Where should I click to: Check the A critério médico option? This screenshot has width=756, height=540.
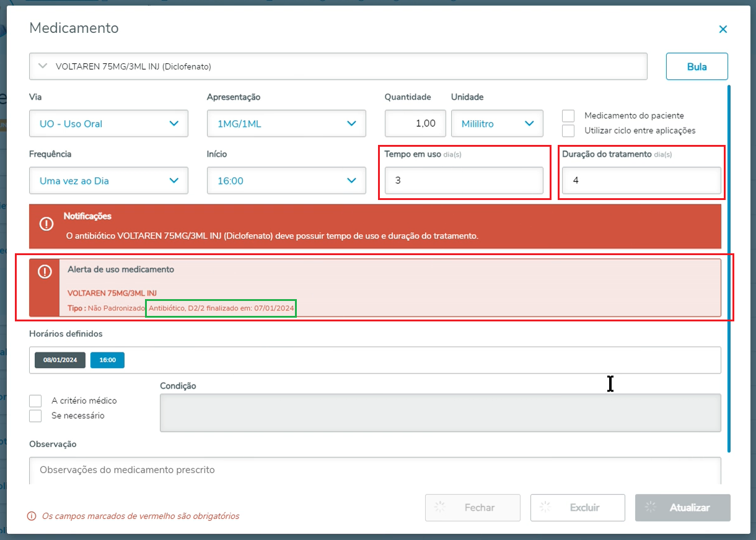[x=35, y=401]
